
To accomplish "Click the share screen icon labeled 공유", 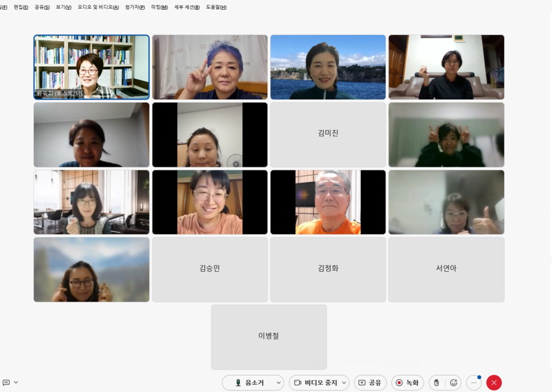I will [362, 383].
